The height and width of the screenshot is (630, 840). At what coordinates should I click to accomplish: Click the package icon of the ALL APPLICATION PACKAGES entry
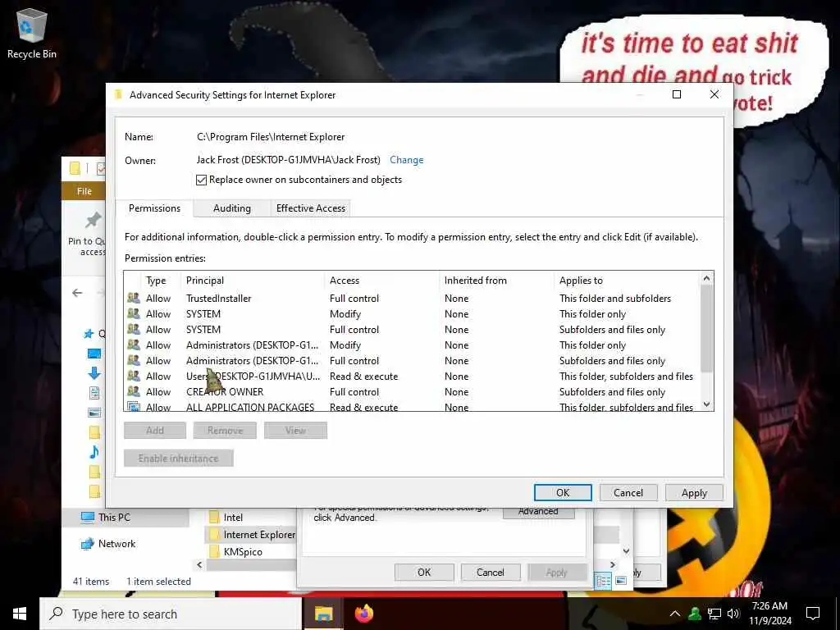click(134, 407)
